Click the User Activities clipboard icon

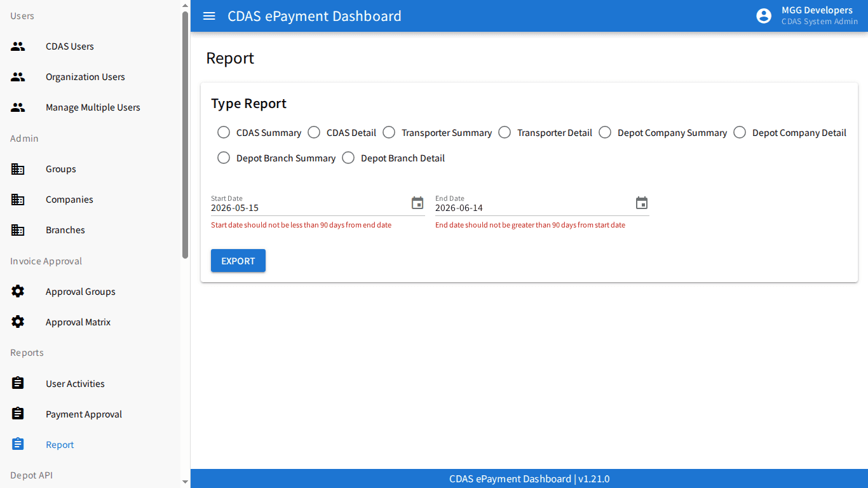(18, 383)
